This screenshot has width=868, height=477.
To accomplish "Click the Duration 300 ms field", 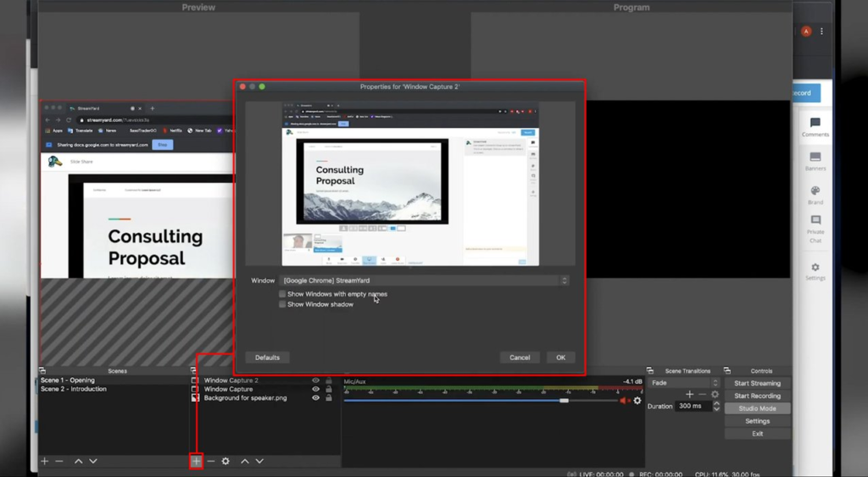I will click(693, 406).
